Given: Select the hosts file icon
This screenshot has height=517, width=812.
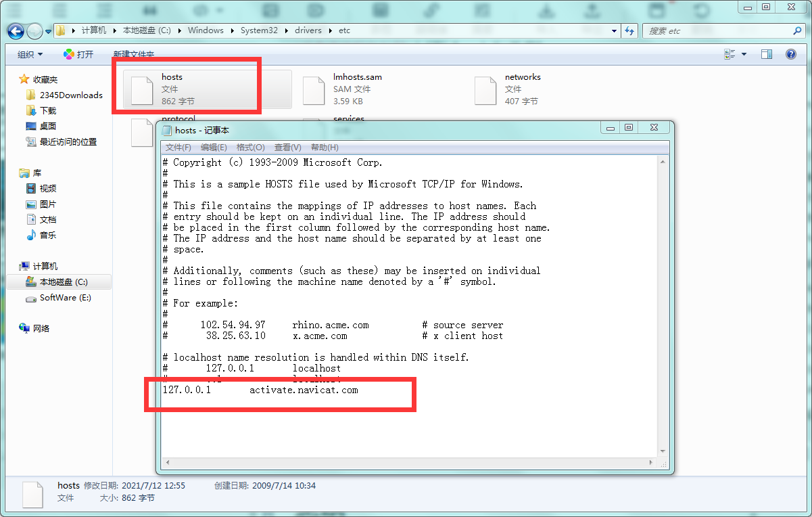Looking at the screenshot, I should 142,90.
